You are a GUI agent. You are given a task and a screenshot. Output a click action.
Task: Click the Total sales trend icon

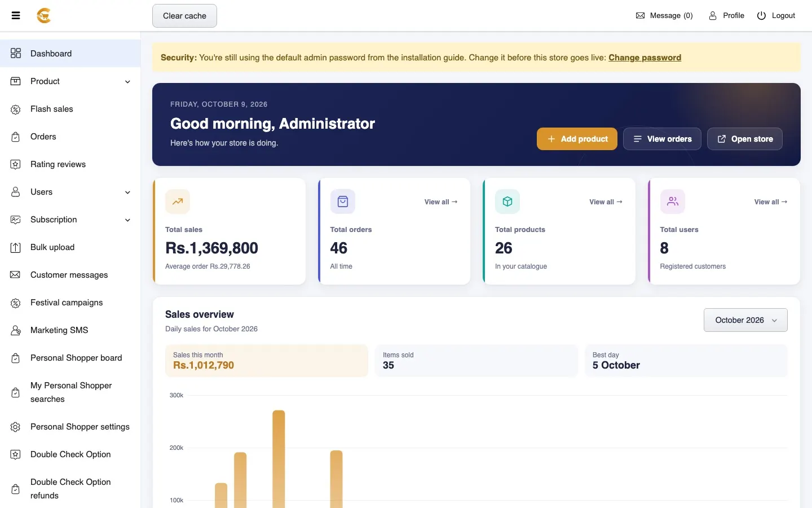pyautogui.click(x=178, y=202)
